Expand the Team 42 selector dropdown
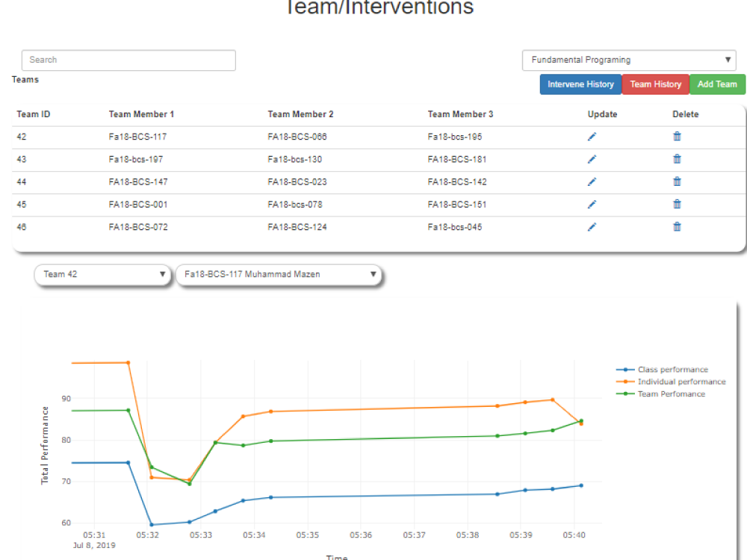The width and height of the screenshot is (747, 560). (102, 275)
